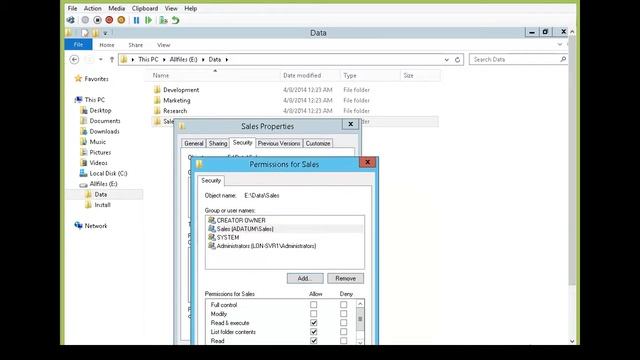This screenshot has width=640, height=360.
Task: Open the address bar history dropdown
Action: pos(447,60)
